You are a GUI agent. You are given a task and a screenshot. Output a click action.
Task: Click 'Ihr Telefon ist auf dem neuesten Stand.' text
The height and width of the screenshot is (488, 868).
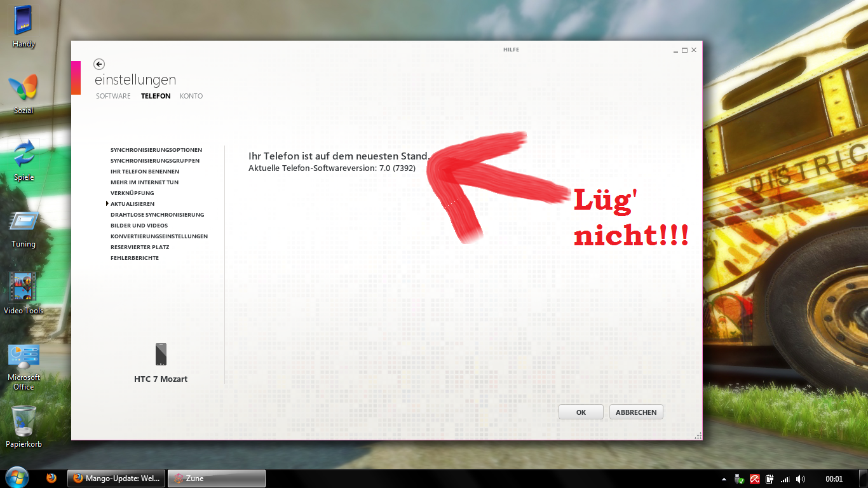(x=339, y=156)
